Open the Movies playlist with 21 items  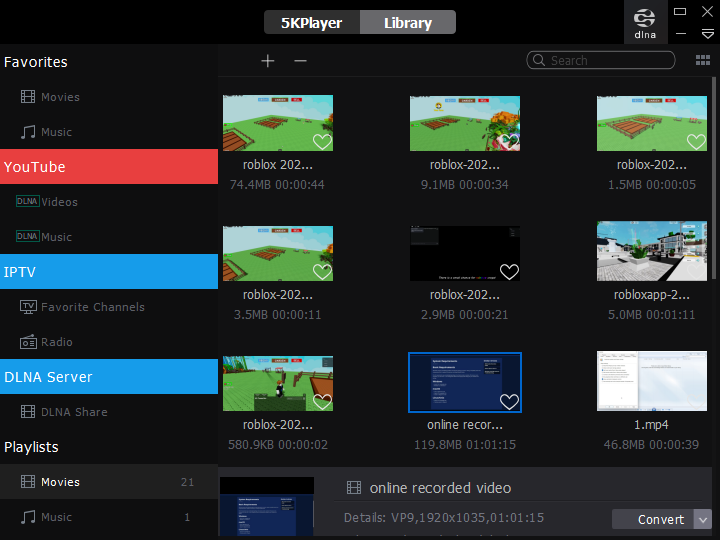pyautogui.click(x=60, y=482)
